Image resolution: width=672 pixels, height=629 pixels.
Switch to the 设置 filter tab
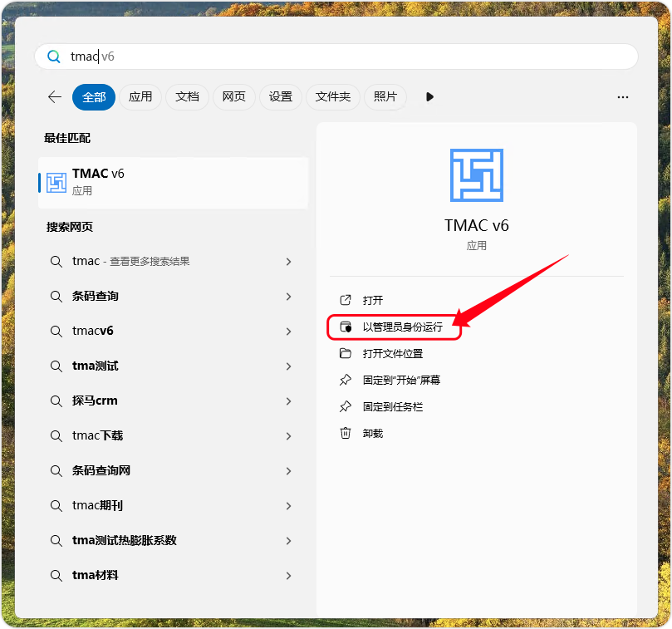coord(281,97)
